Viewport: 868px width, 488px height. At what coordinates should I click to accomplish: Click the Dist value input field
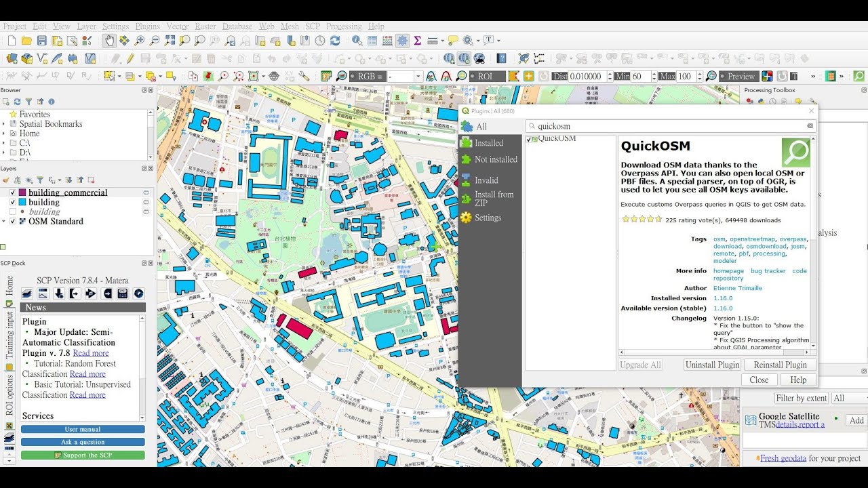click(589, 77)
